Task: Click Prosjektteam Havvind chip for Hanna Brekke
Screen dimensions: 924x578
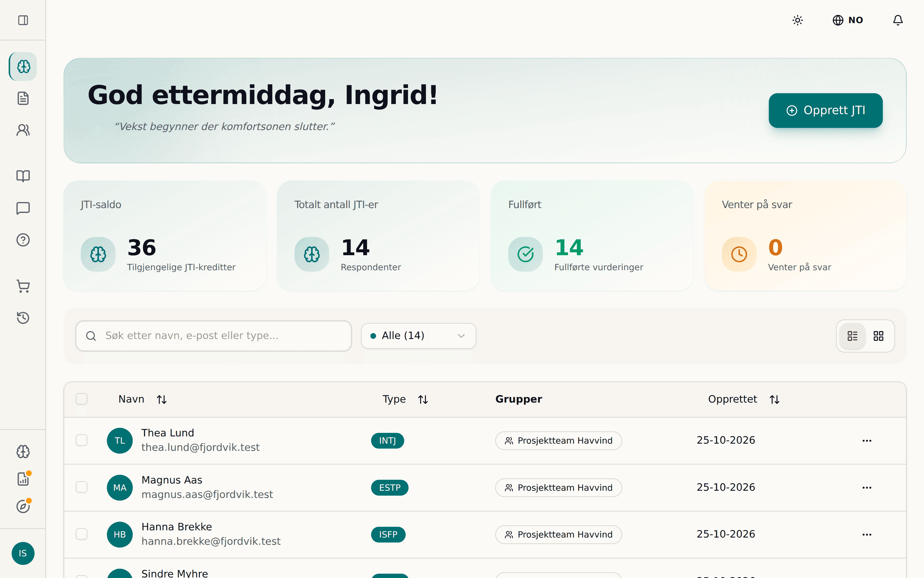Action: coord(559,534)
